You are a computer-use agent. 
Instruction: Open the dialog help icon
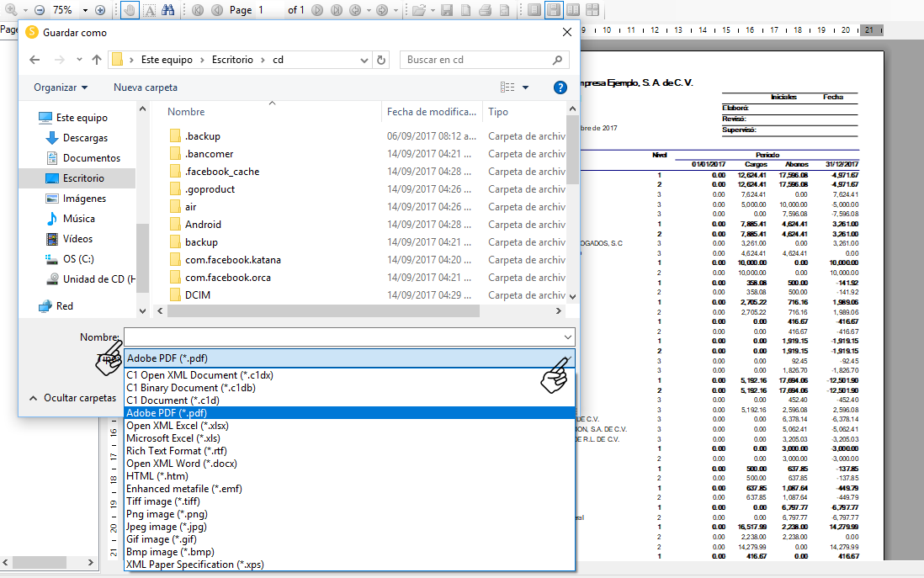pos(560,87)
